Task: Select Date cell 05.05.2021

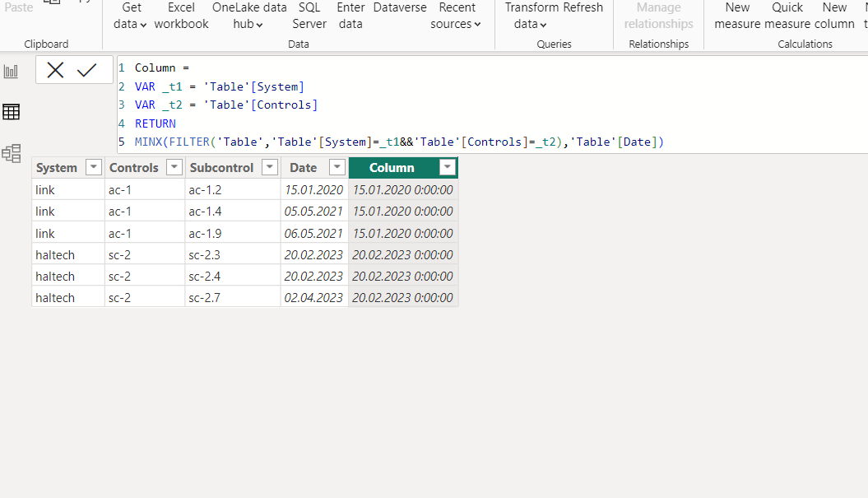Action: pyautogui.click(x=313, y=211)
